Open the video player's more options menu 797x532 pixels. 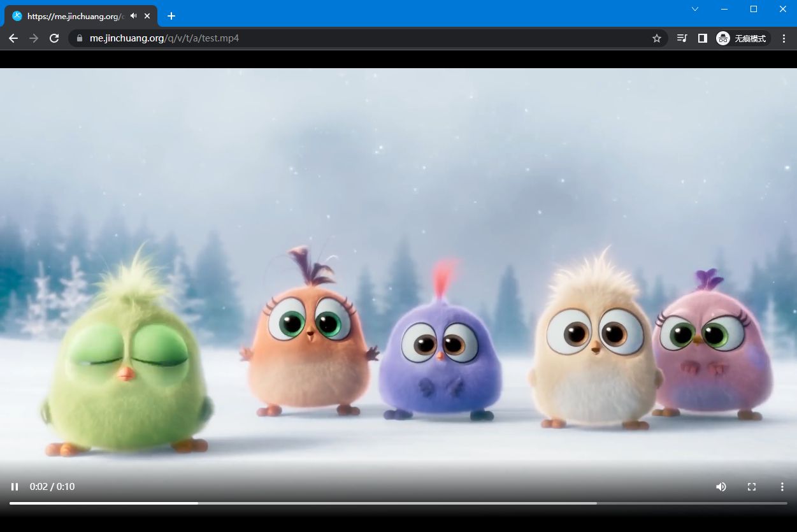tap(782, 487)
